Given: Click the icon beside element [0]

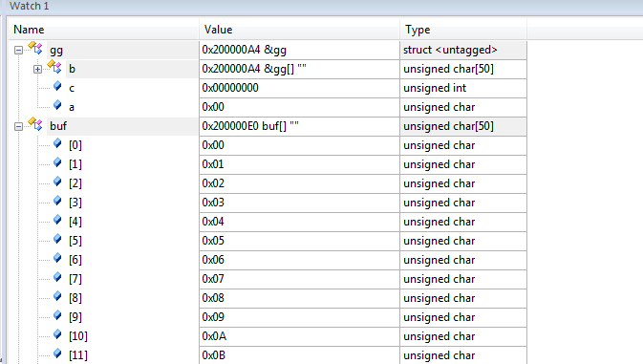Looking at the screenshot, I should pyautogui.click(x=57, y=143).
